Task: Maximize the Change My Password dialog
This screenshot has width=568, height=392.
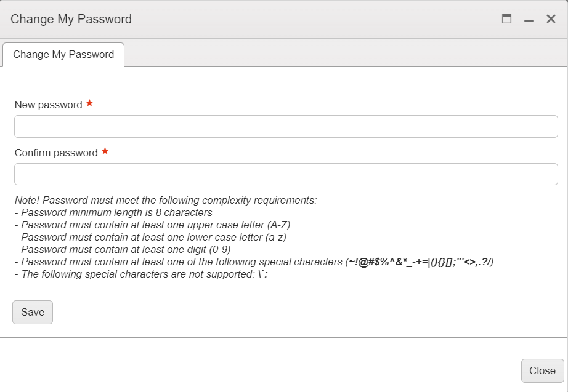Action: [507, 19]
